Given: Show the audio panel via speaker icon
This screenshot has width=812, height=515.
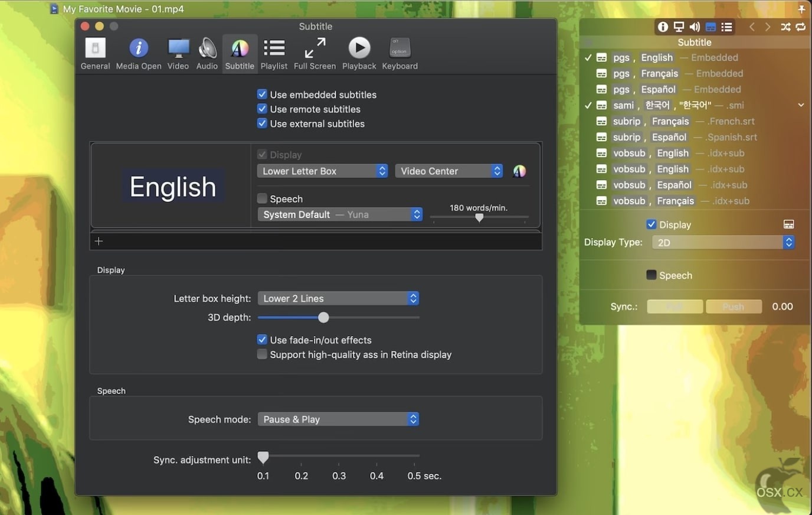Looking at the screenshot, I should [x=695, y=27].
